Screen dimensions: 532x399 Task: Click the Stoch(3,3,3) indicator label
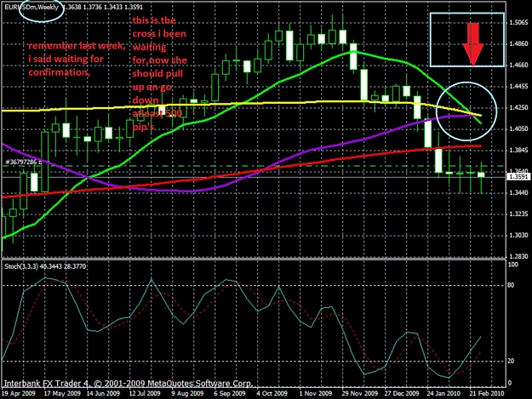click(x=45, y=266)
